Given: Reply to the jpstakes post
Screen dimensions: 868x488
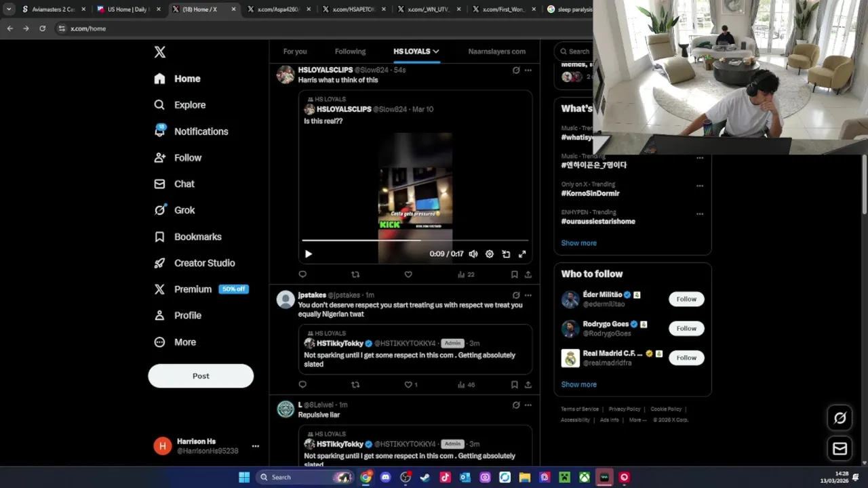Looking at the screenshot, I should point(302,384).
